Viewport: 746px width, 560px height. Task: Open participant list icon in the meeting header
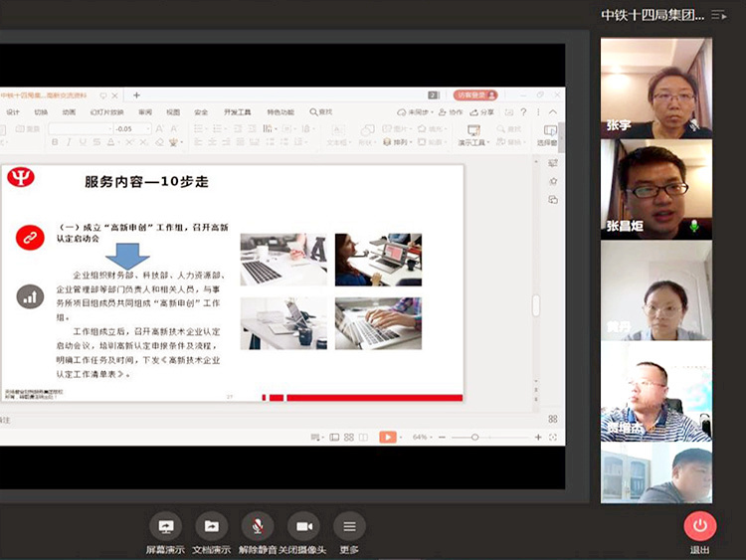tap(719, 15)
